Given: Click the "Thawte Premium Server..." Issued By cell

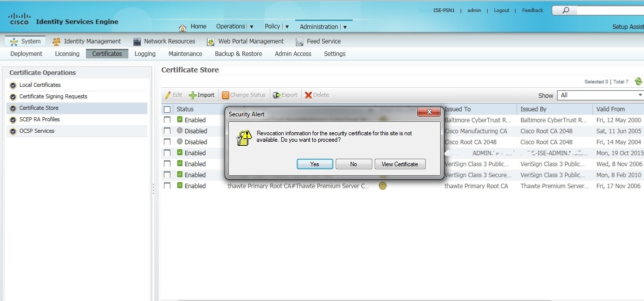Looking at the screenshot, I should [x=555, y=186].
